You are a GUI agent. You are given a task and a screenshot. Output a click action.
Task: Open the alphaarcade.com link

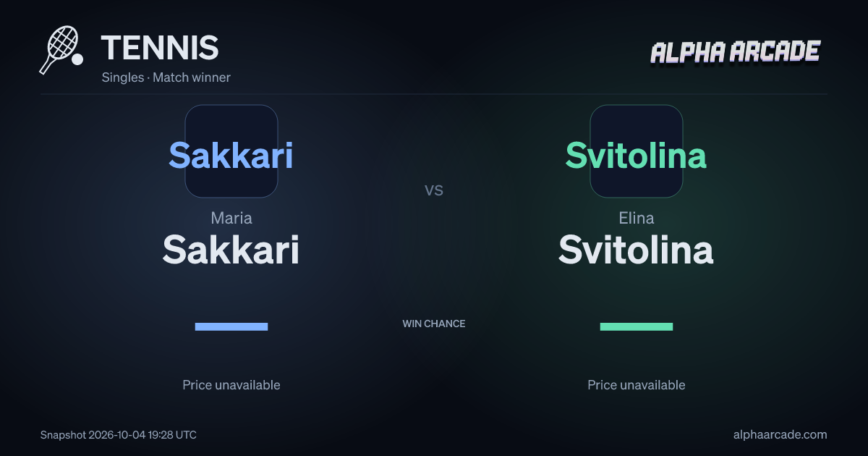(x=780, y=435)
